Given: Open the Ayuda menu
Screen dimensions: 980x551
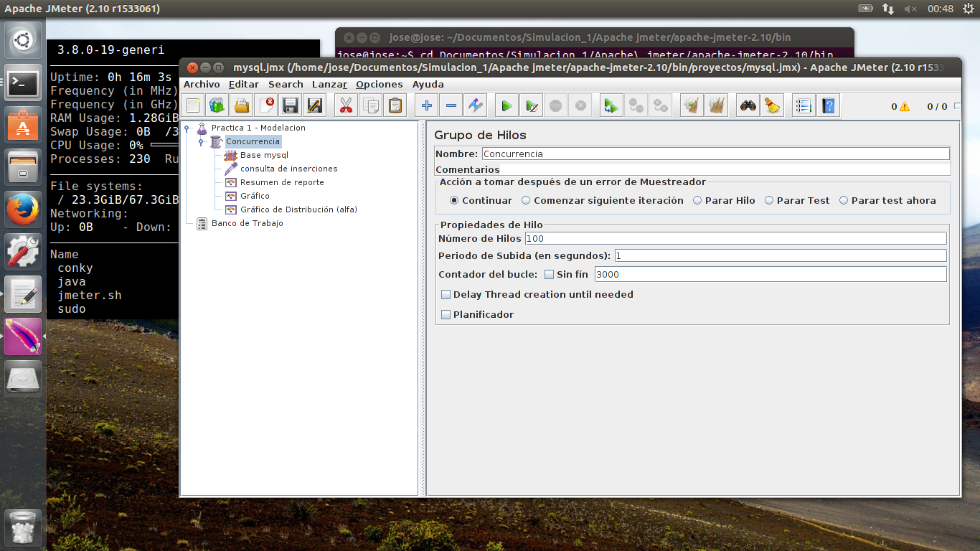Looking at the screenshot, I should 428,84.
